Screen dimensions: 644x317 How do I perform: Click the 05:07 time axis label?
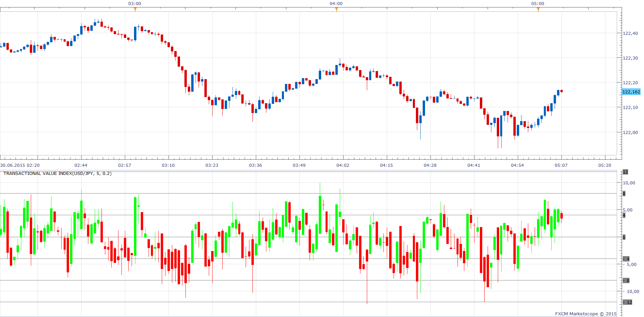(561, 165)
